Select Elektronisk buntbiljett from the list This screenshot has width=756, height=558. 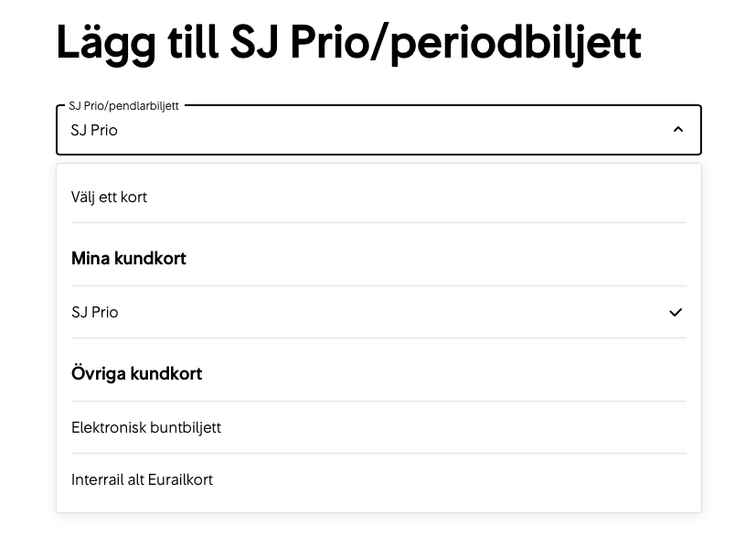(x=146, y=427)
